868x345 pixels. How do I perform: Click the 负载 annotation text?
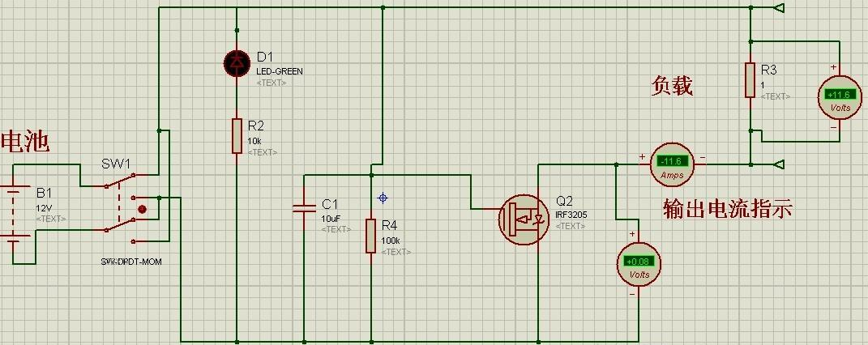[x=672, y=86]
